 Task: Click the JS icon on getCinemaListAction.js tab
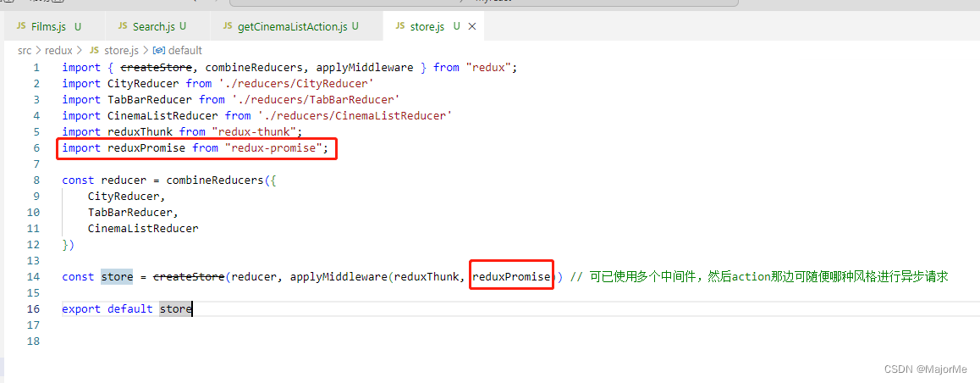228,26
